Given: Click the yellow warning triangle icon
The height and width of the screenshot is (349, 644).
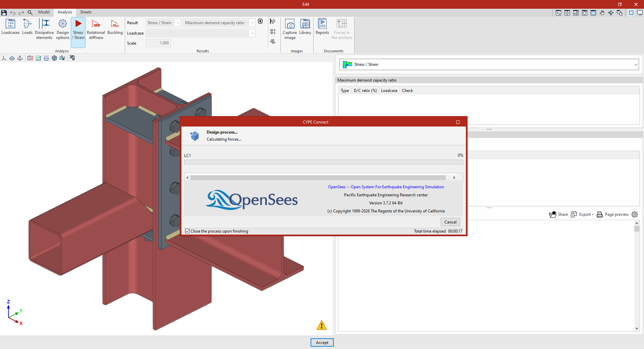Looking at the screenshot, I should click(x=321, y=325).
